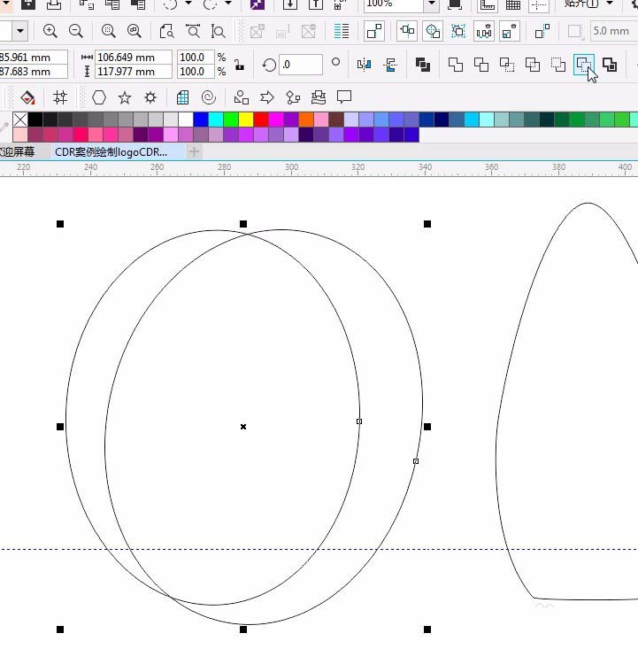Open the 100% zoom level dropdown
The image size is (638, 672).
431,4
